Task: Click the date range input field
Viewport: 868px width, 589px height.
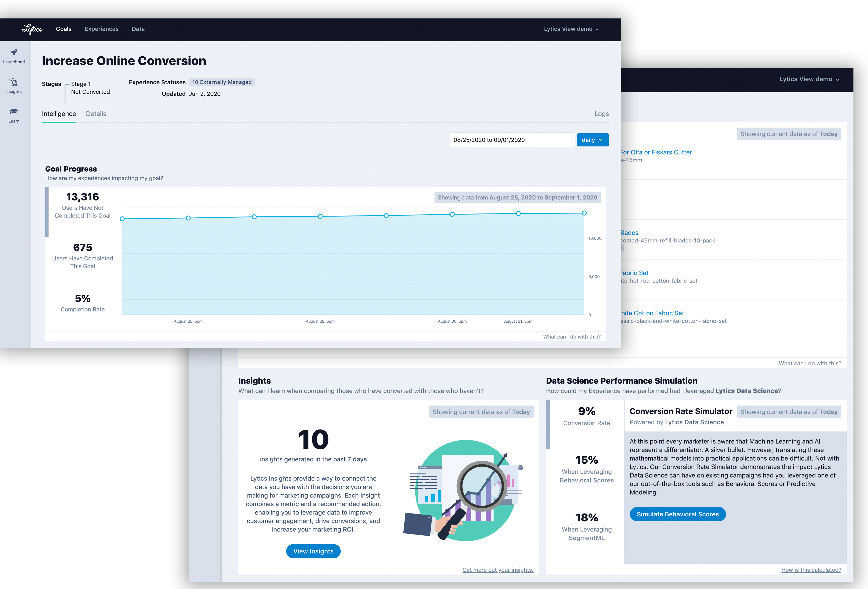Action: pos(512,140)
